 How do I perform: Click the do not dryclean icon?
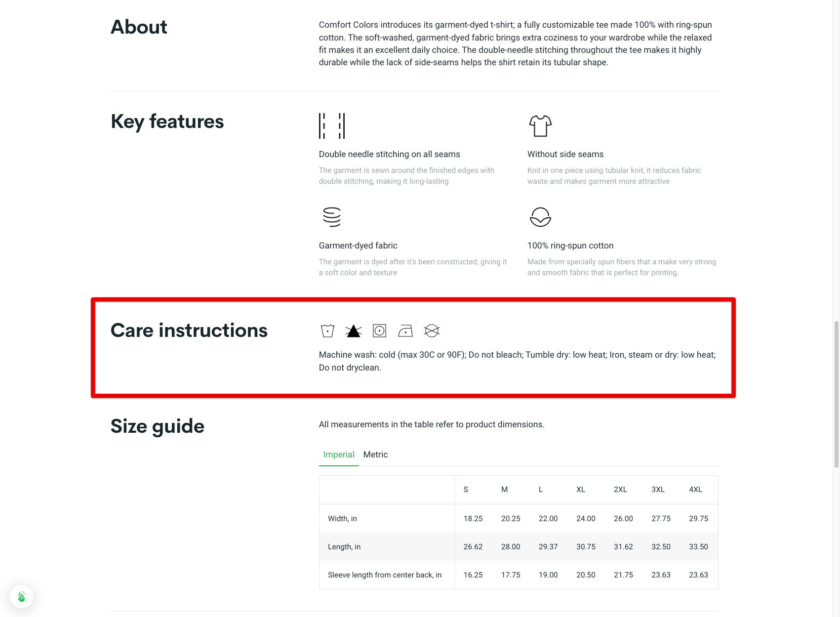coord(432,330)
